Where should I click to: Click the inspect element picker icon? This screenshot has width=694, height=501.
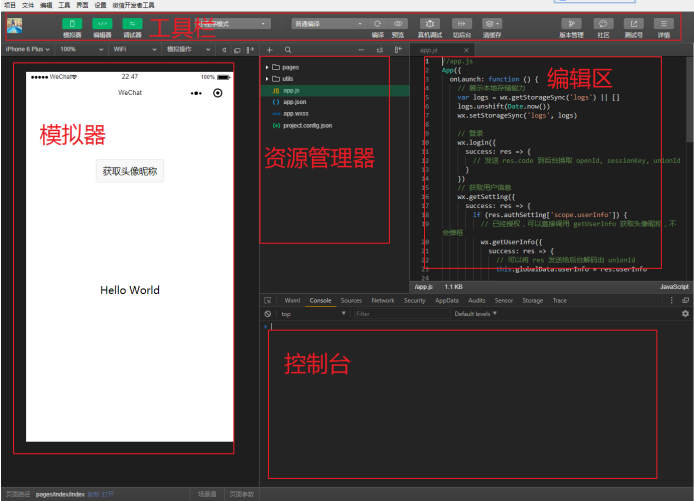[268, 301]
